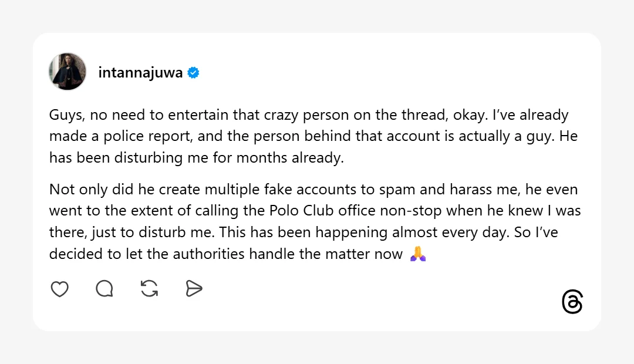Click the praying hands emoji
634x364 pixels.
point(417,254)
